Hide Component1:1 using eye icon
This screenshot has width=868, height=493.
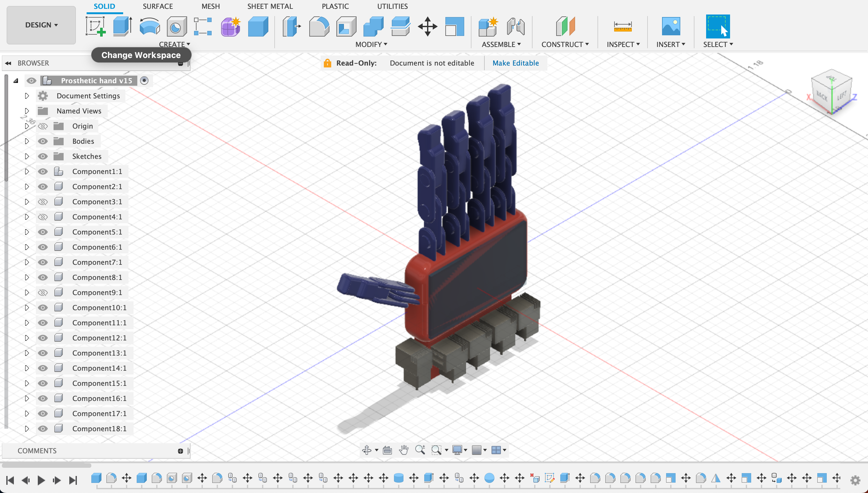click(43, 171)
